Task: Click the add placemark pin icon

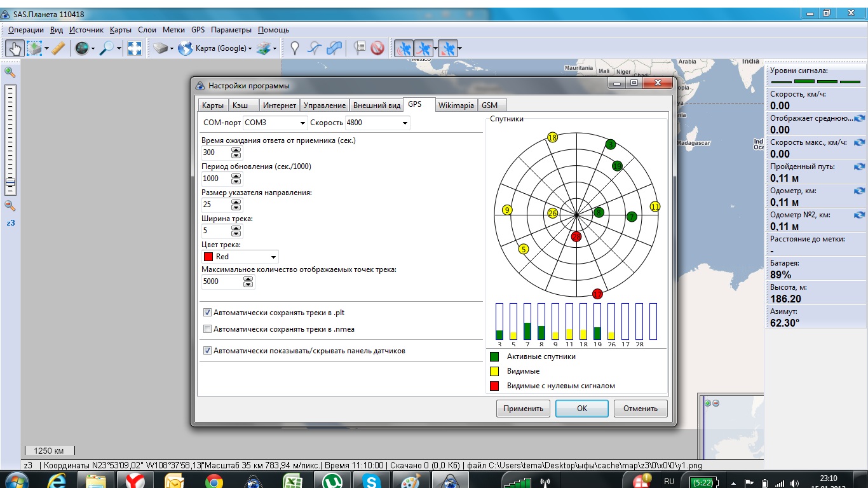Action: pyautogui.click(x=294, y=48)
